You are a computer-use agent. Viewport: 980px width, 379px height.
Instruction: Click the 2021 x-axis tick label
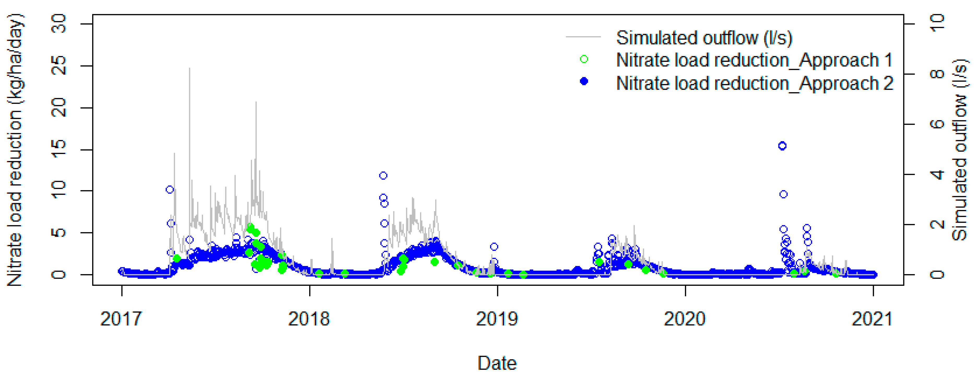point(872,318)
